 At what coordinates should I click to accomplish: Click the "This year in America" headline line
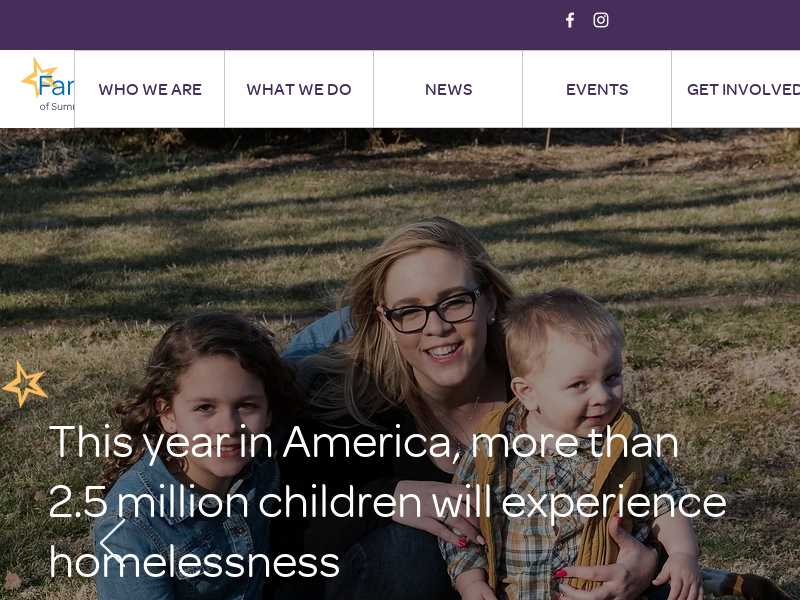(363, 442)
